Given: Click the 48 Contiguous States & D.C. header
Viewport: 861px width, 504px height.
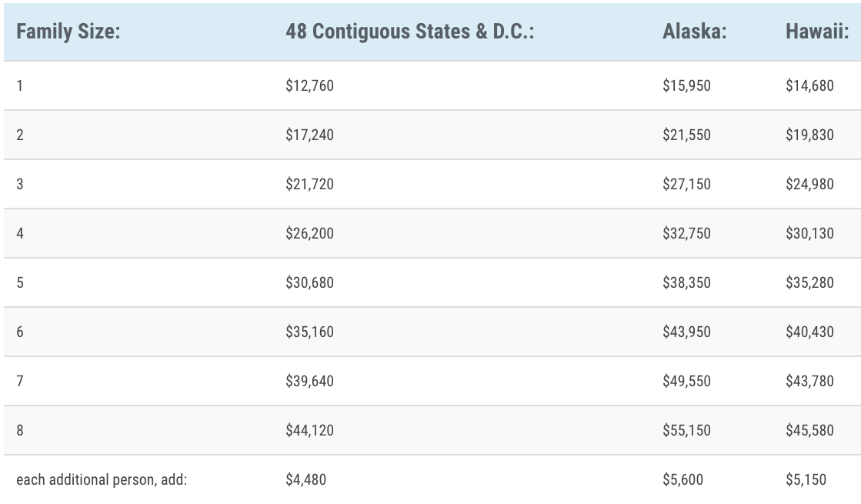Looking at the screenshot, I should pyautogui.click(x=409, y=32).
